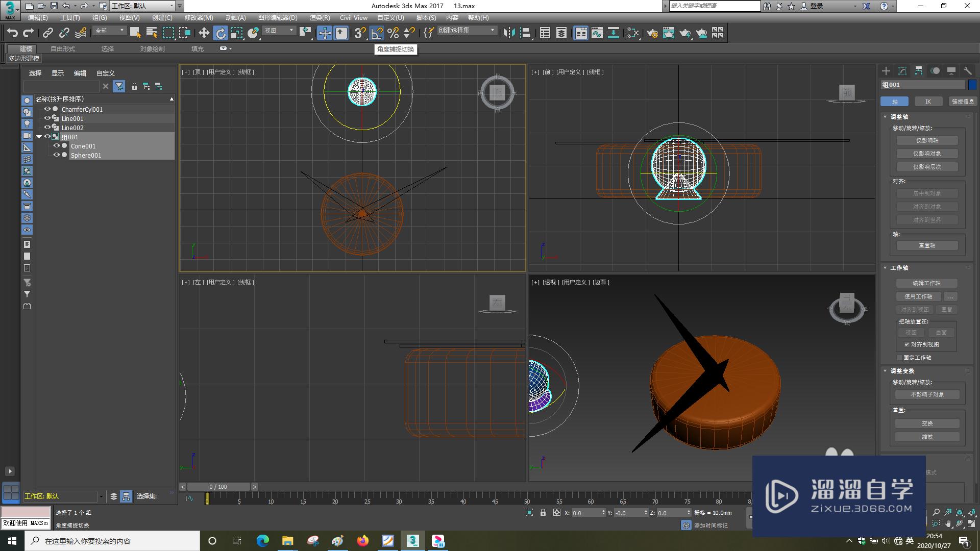The height and width of the screenshot is (551, 980).
Task: Click the Select and Rotate tool
Action: (220, 33)
